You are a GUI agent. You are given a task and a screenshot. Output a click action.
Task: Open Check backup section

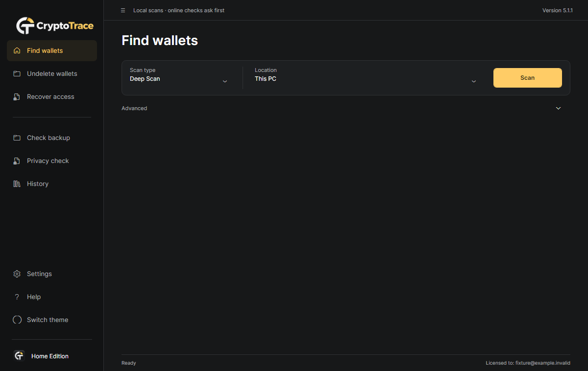(x=52, y=138)
